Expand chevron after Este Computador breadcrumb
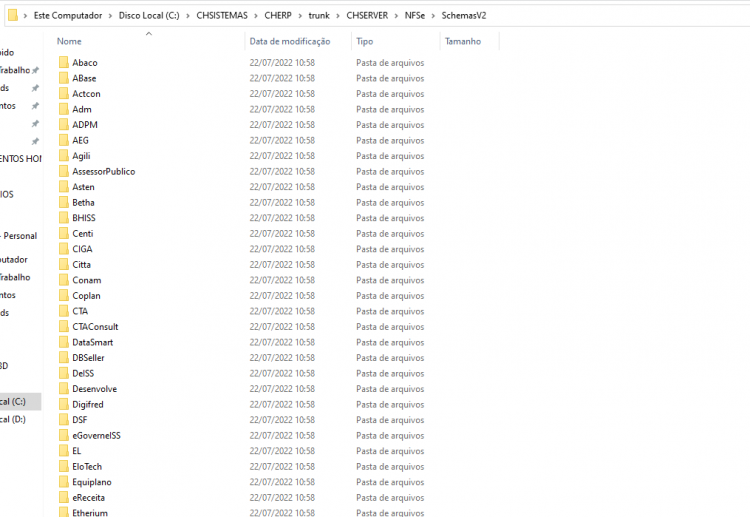Viewport: 750px width, 517px height. (110, 16)
